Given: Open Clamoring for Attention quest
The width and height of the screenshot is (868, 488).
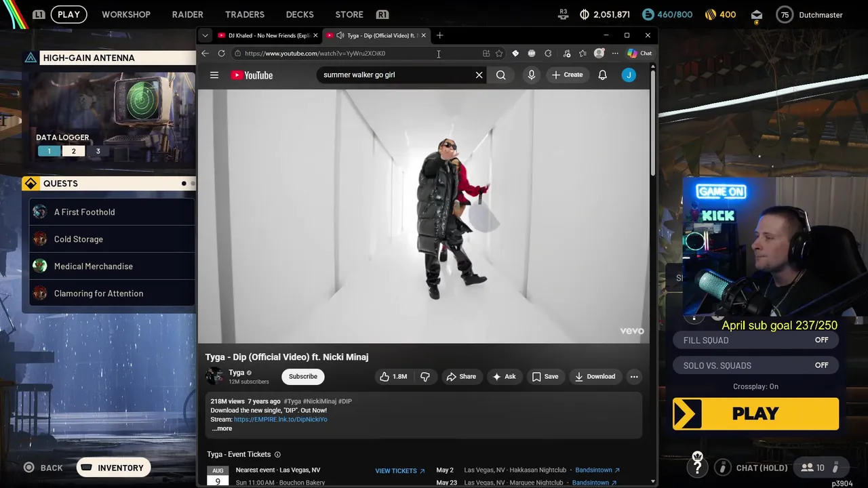Looking at the screenshot, I should pyautogui.click(x=112, y=293).
